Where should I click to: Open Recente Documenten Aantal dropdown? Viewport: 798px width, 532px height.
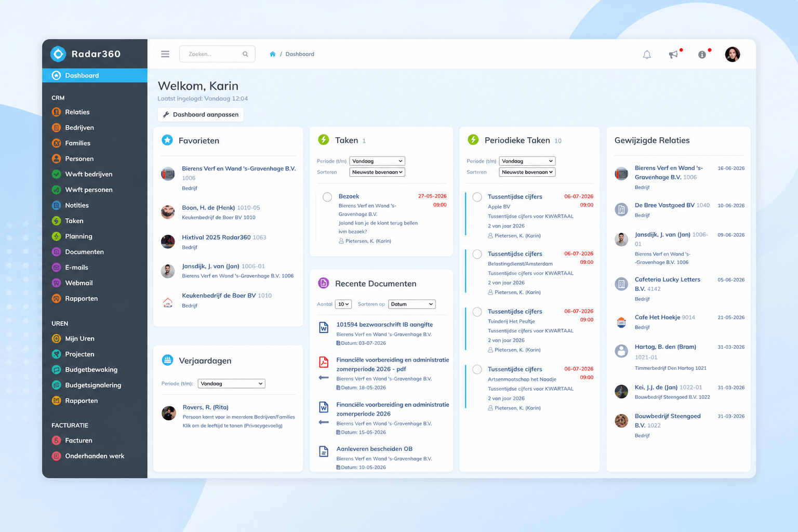tap(343, 304)
